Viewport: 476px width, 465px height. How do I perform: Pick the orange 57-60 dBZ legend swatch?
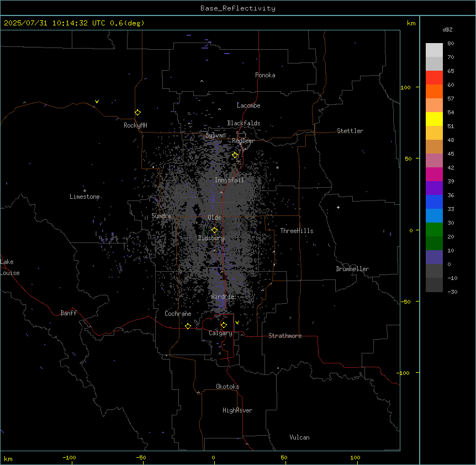[434, 91]
